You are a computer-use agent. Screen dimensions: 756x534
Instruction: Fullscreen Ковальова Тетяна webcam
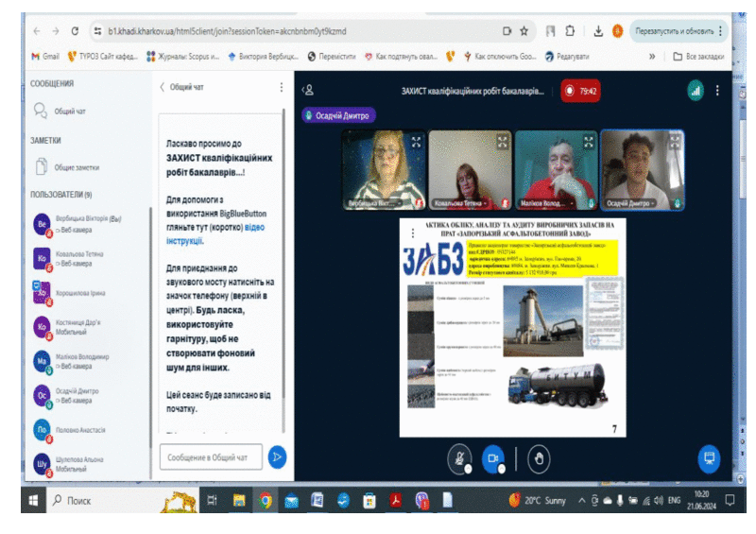click(x=503, y=142)
